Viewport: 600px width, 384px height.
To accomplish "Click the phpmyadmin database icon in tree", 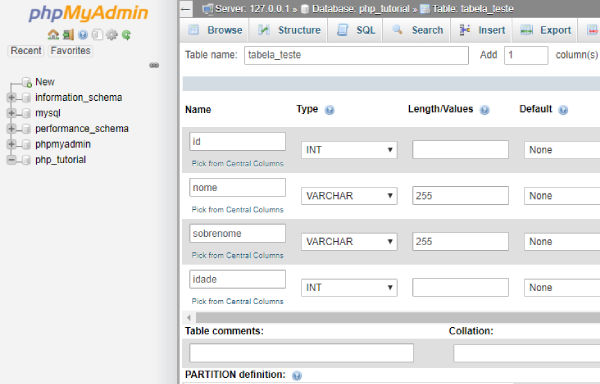I will coord(26,144).
